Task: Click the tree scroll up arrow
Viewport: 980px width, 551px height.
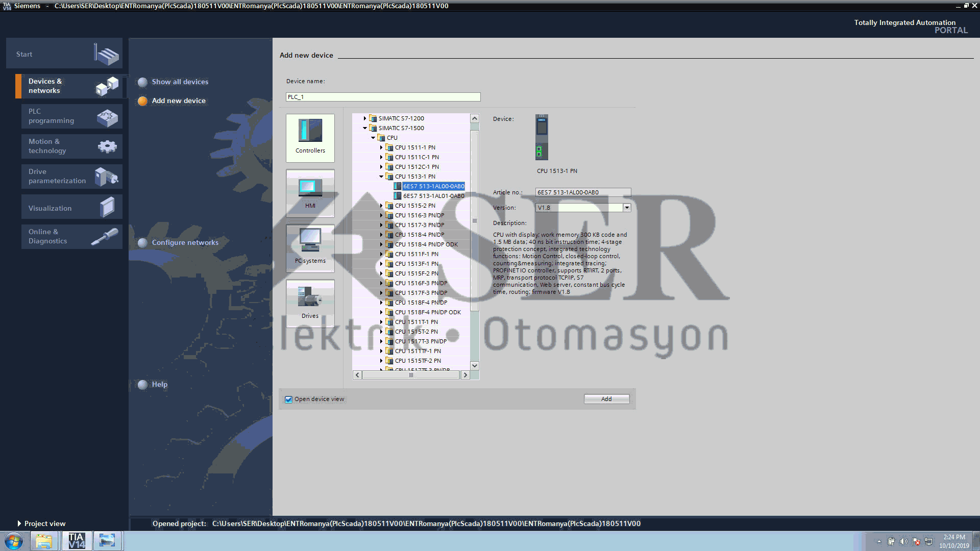Action: (475, 118)
